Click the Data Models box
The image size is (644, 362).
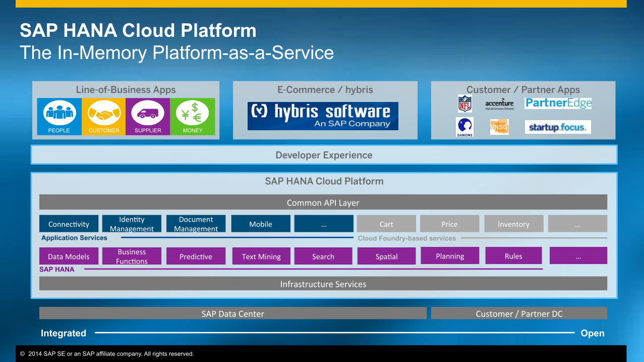[x=69, y=256]
